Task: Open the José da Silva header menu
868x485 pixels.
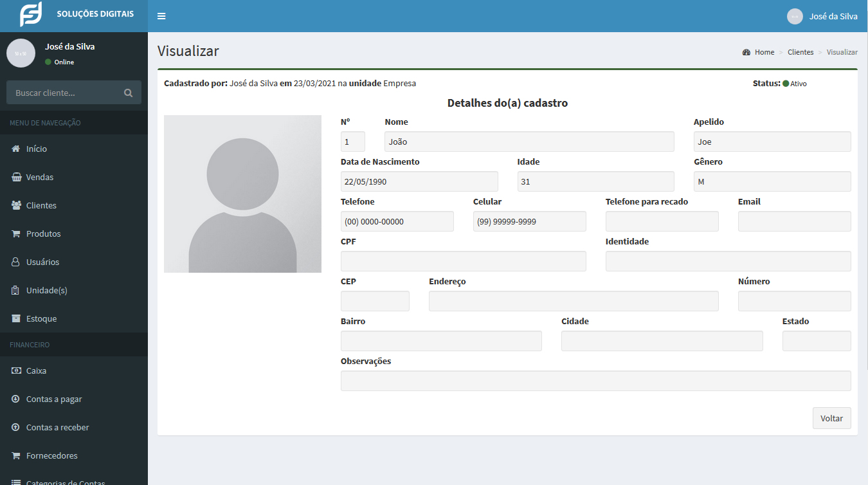Action: tap(822, 16)
